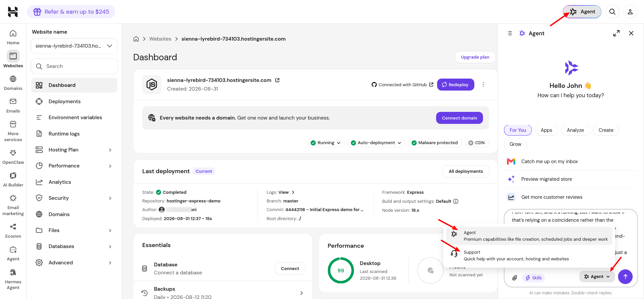The height and width of the screenshot is (299, 644).
Task: Select Dashboard in the sidebar
Action: (x=74, y=85)
